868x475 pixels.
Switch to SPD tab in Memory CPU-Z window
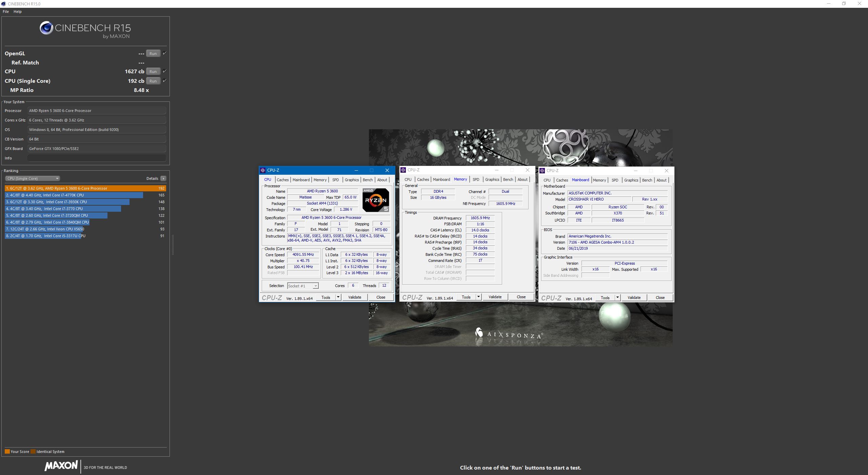pyautogui.click(x=476, y=179)
